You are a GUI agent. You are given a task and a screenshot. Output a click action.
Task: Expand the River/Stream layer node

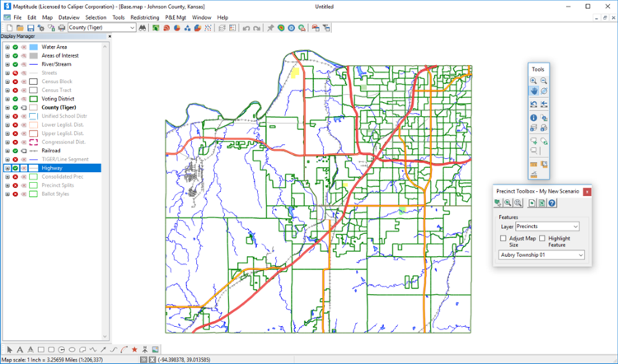(x=7, y=64)
